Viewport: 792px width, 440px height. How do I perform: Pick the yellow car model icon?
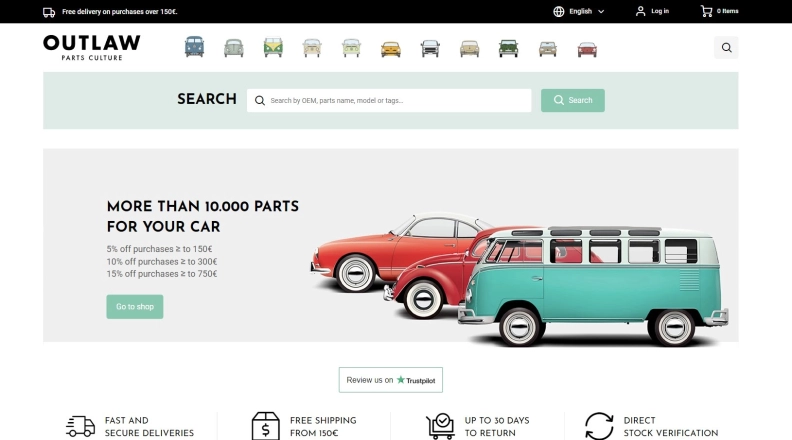(x=390, y=49)
